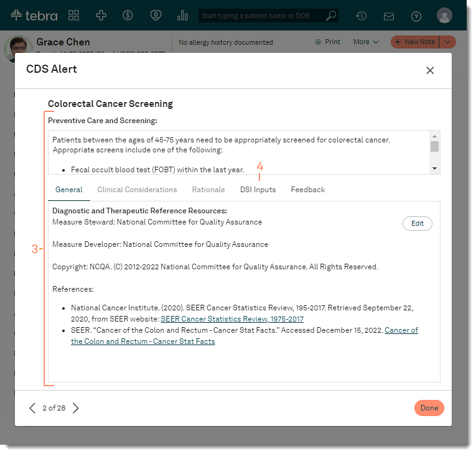Open Cancer of the Colon and Rectum link
The height and width of the screenshot is (454, 476).
pyautogui.click(x=245, y=336)
